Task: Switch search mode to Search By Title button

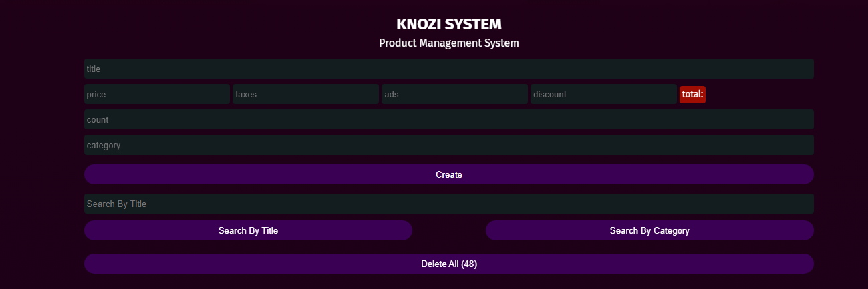Action: (248, 231)
